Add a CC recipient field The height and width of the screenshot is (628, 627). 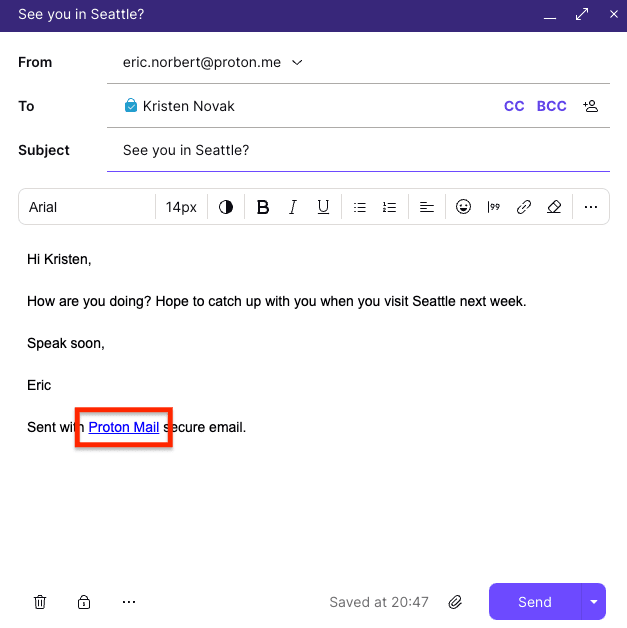[514, 106]
